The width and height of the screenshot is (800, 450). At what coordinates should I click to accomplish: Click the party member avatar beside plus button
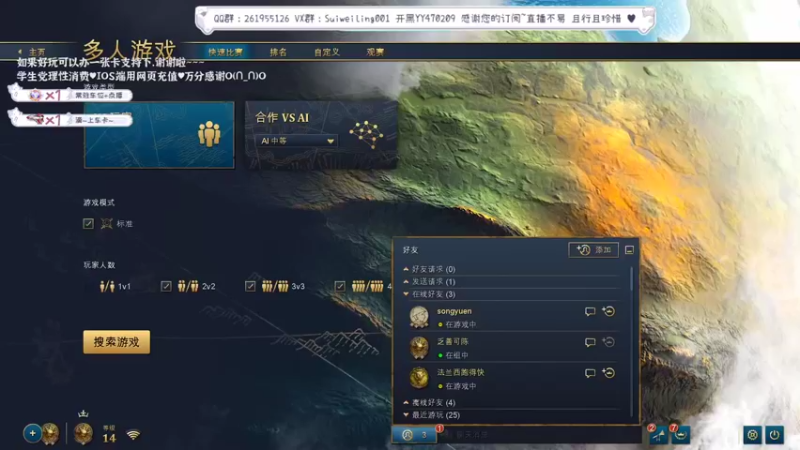(51, 434)
